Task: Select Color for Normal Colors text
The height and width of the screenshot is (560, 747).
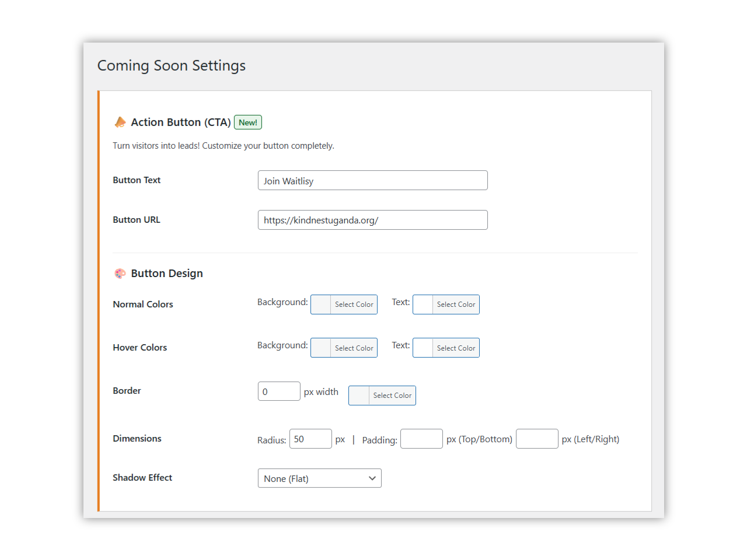Action: click(456, 304)
